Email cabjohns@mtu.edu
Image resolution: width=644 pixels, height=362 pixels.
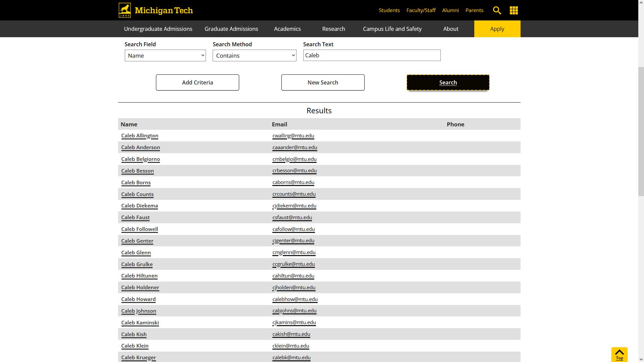294,311
